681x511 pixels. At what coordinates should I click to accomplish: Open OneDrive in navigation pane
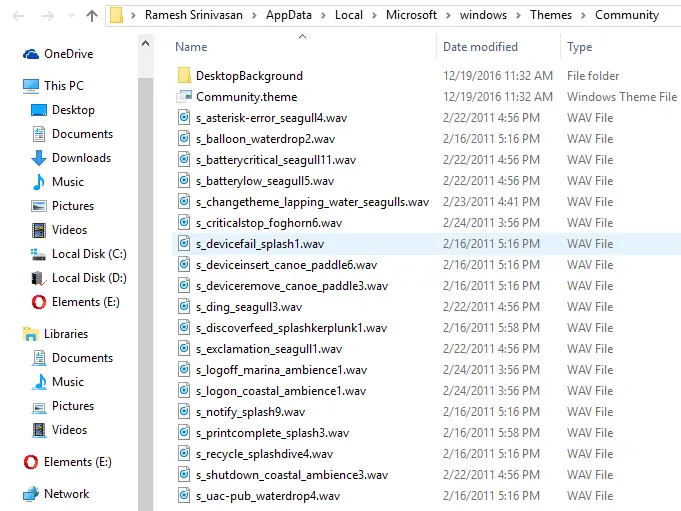pos(69,54)
